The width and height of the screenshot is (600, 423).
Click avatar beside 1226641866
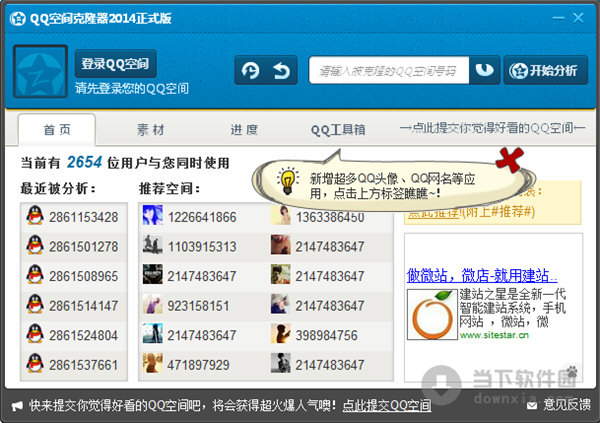(153, 215)
